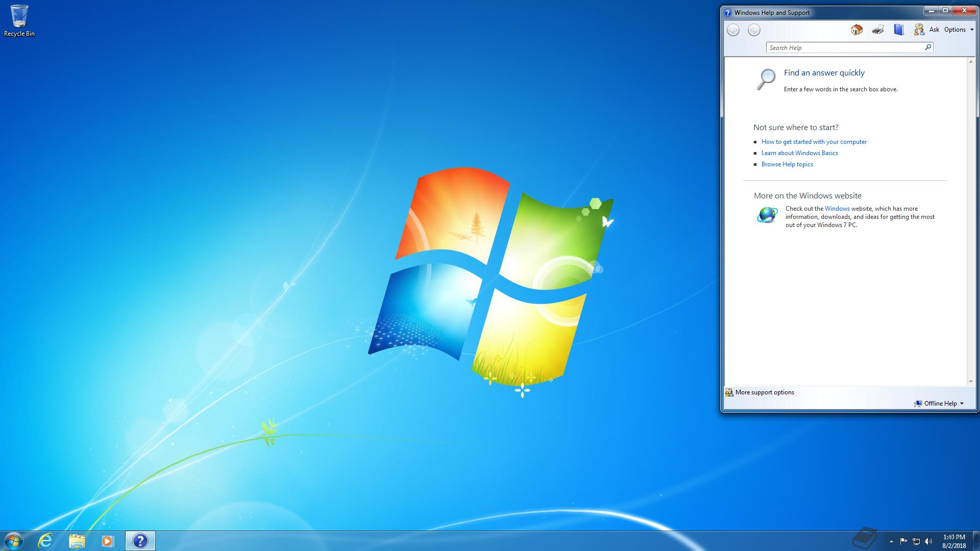The height and width of the screenshot is (551, 980).
Task: Open How to get started with your computer
Action: click(814, 142)
